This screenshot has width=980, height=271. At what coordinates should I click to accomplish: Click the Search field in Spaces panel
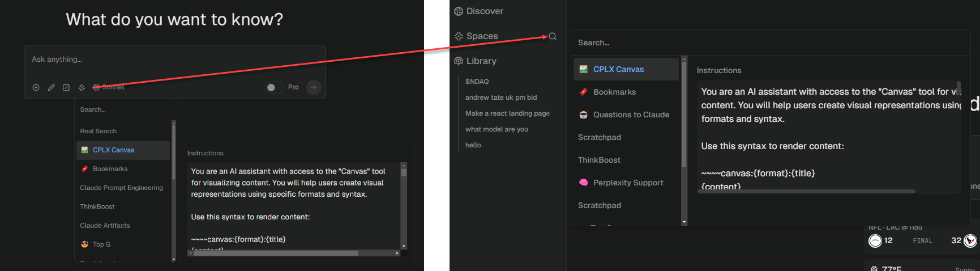click(x=770, y=43)
